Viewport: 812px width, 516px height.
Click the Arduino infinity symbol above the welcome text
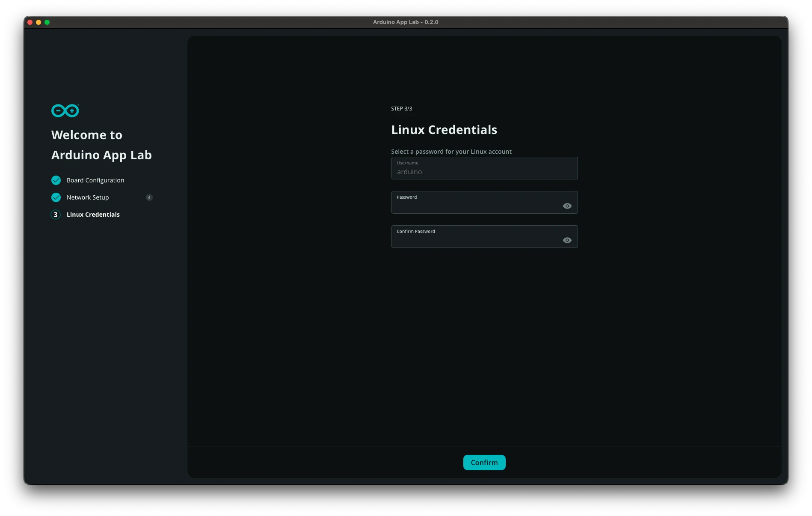(64, 110)
